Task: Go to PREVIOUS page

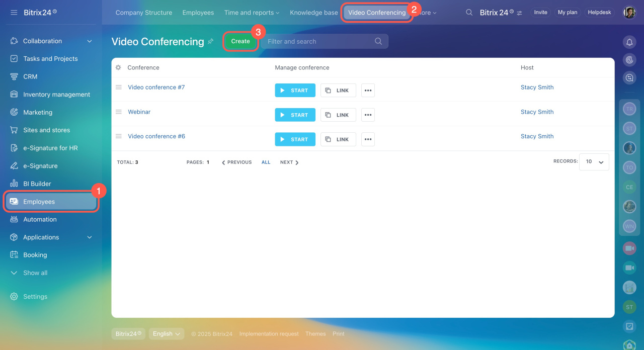Action: pos(236,162)
